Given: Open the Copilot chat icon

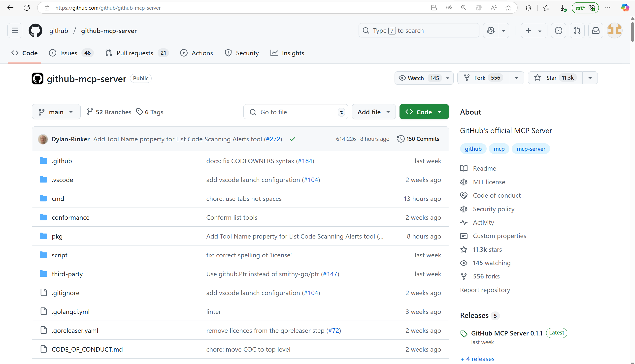Looking at the screenshot, I should [491, 30].
